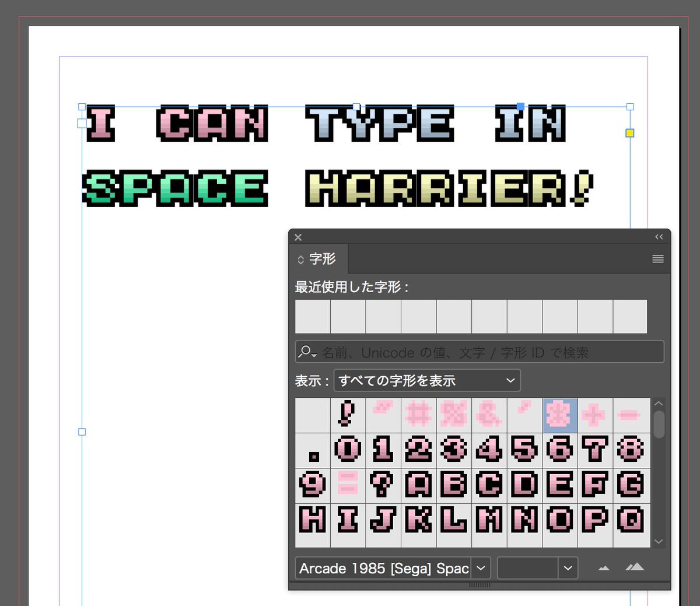Select the digit 6 glyph
The width and height of the screenshot is (700, 606).
click(x=560, y=450)
